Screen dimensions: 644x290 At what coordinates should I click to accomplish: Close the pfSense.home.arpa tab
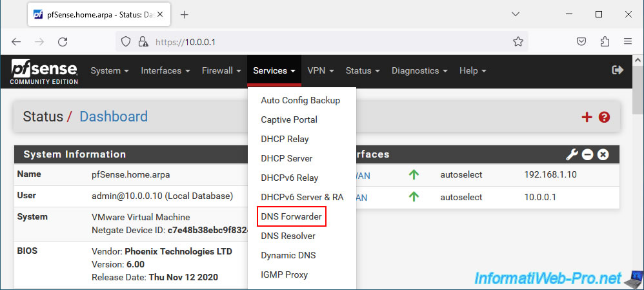pyautogui.click(x=160, y=14)
